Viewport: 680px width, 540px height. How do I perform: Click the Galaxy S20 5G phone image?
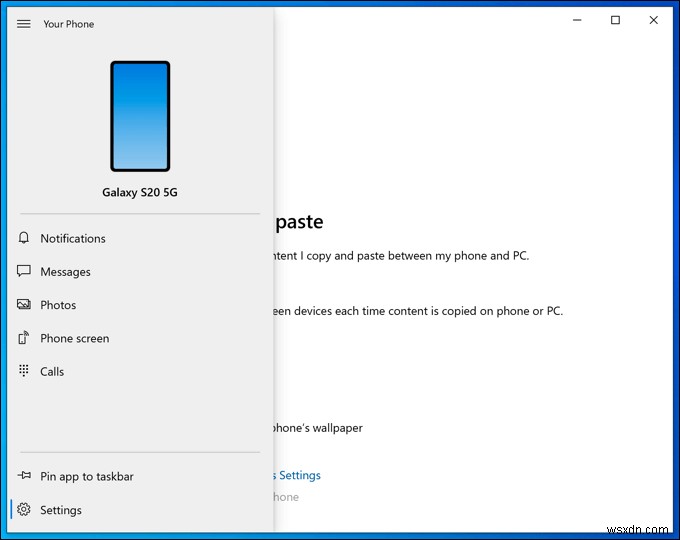tap(140, 116)
